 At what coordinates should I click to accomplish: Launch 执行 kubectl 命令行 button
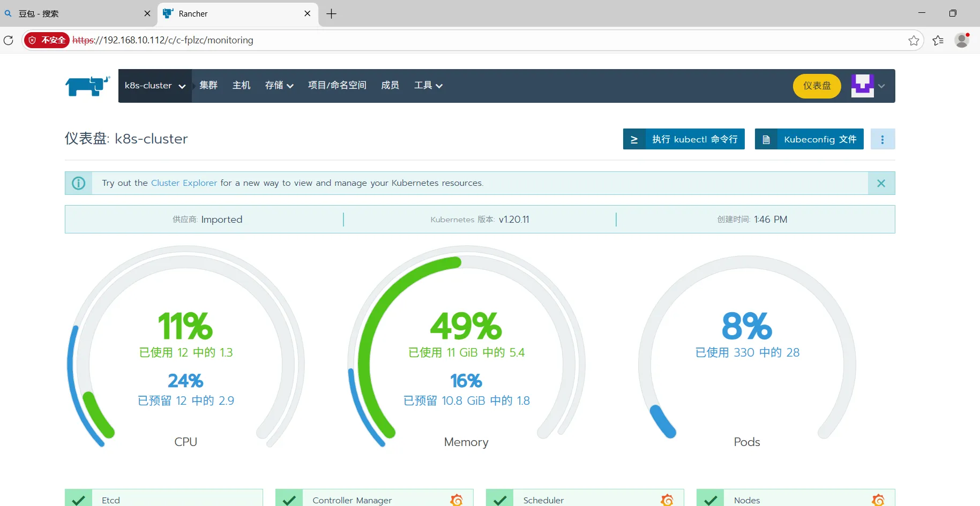click(x=684, y=139)
